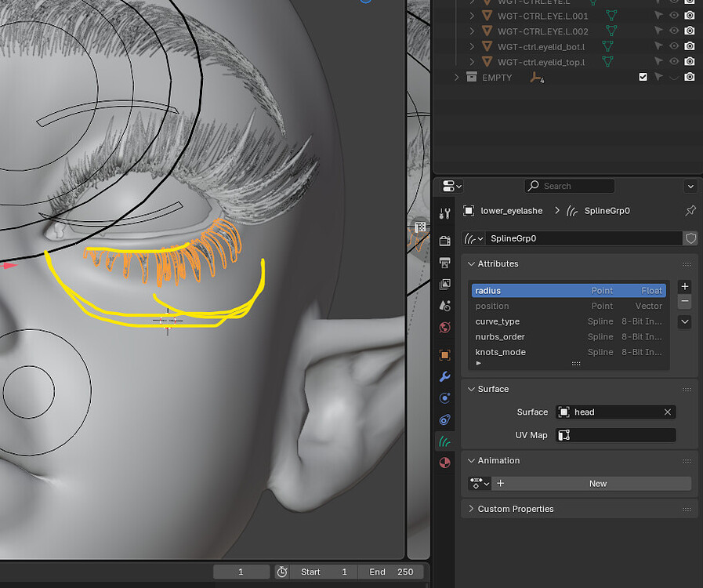Click the UV Map field icon
703x588 pixels.
(x=564, y=435)
